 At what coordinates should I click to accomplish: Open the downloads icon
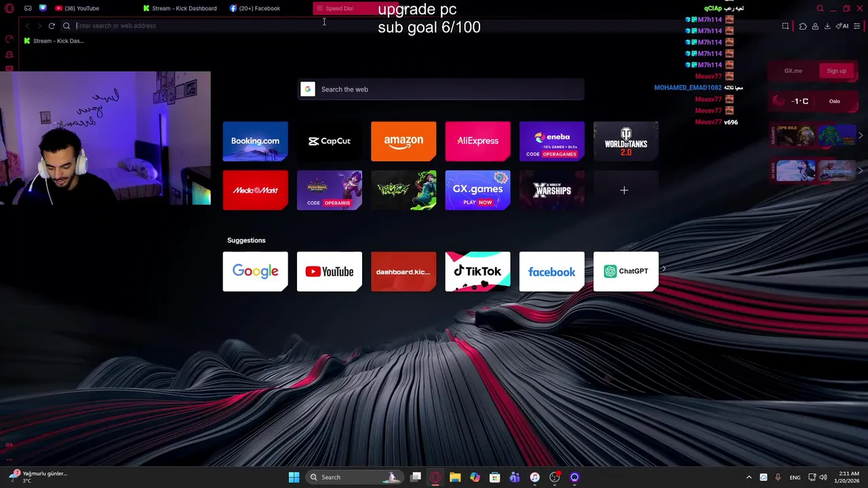point(827,26)
